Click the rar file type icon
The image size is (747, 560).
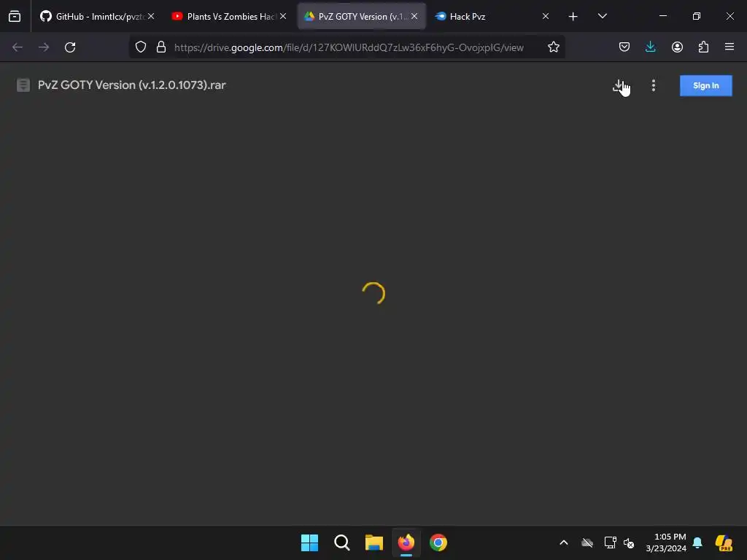point(23,85)
